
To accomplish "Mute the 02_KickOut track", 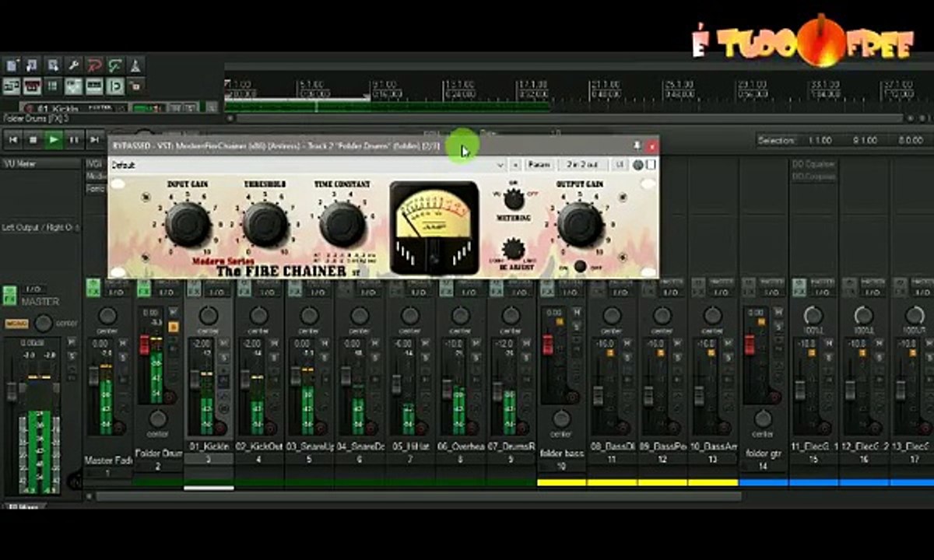I will click(274, 344).
